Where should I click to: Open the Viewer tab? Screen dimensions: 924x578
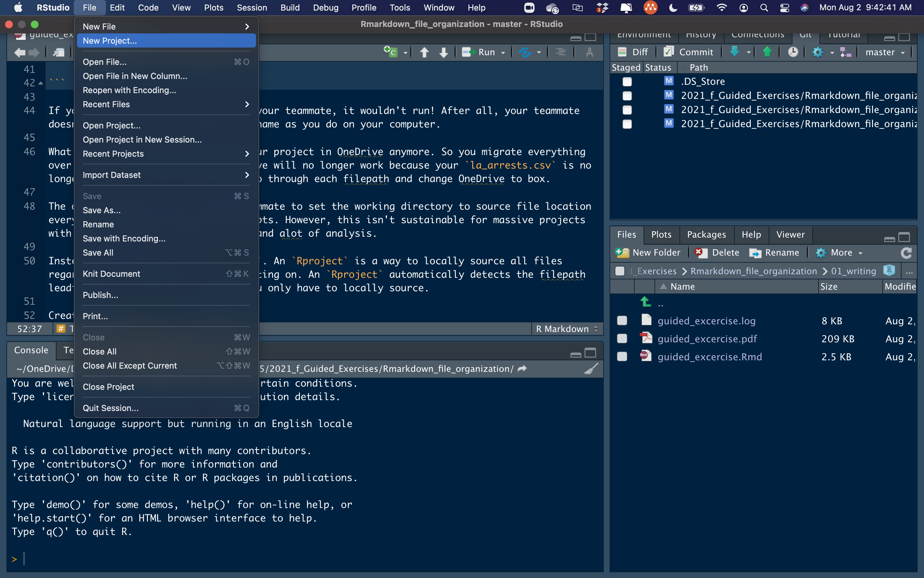click(790, 234)
